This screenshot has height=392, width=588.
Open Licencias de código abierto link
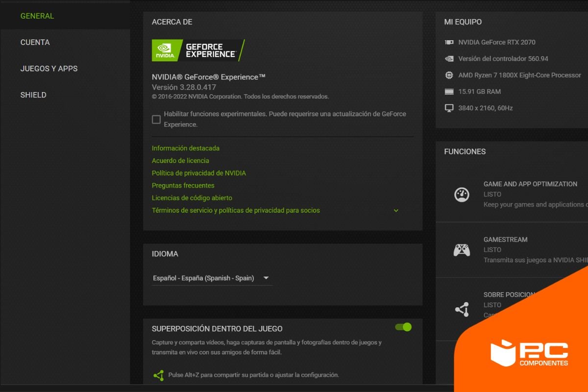click(192, 198)
